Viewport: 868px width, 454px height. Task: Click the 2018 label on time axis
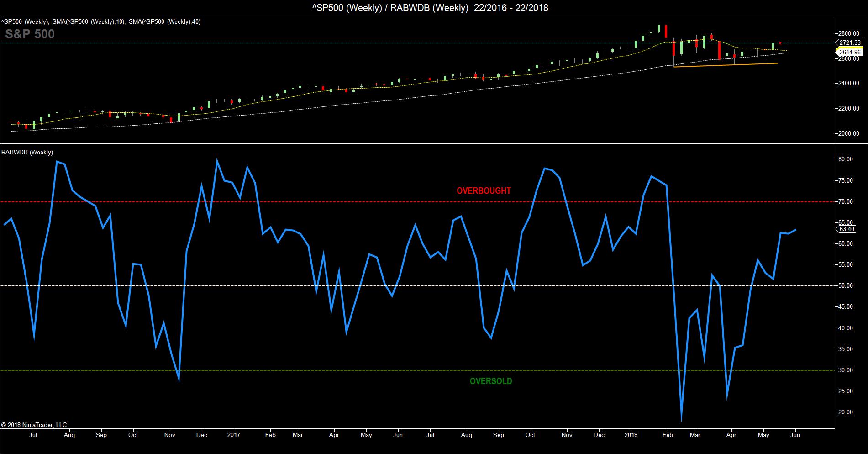coord(631,435)
